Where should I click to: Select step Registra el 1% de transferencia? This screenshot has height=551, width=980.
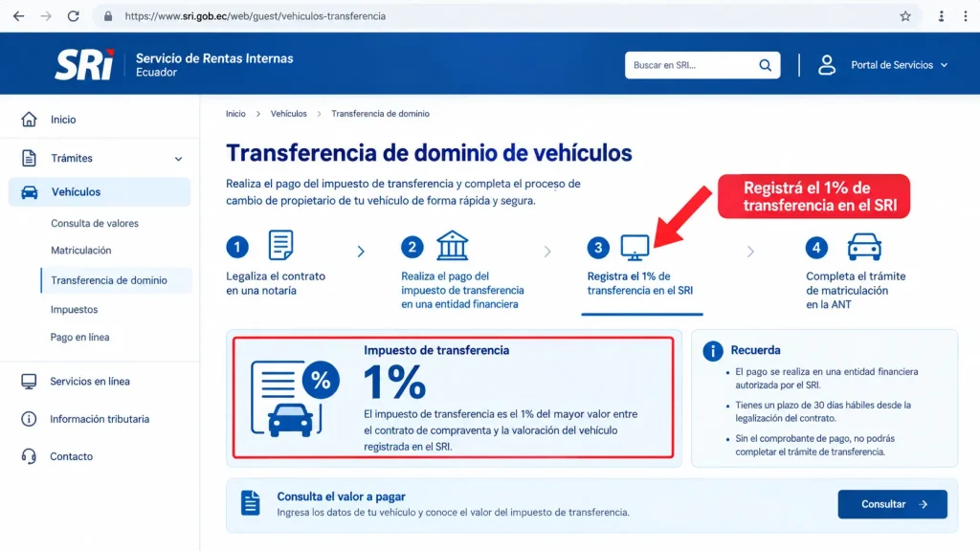[640, 283]
